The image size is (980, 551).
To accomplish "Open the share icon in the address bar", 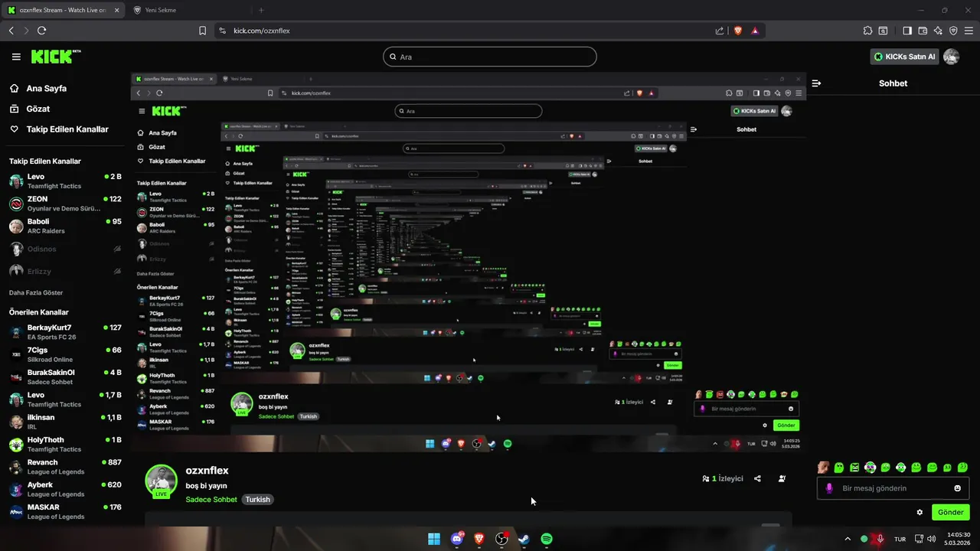I will [x=719, y=31].
